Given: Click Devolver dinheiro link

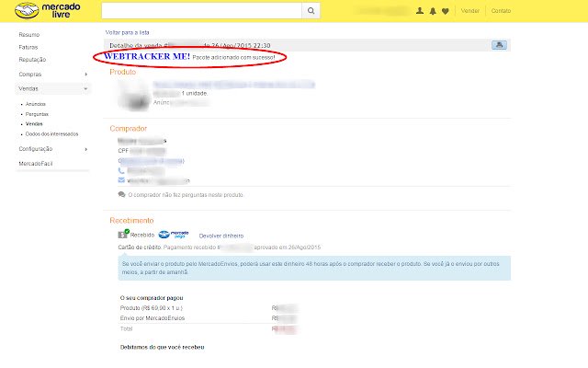Looking at the screenshot, I should [220, 236].
